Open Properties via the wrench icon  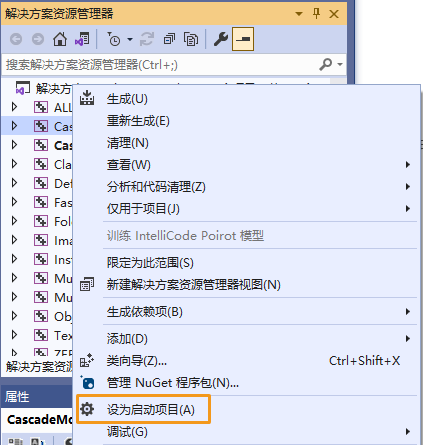coord(221,39)
